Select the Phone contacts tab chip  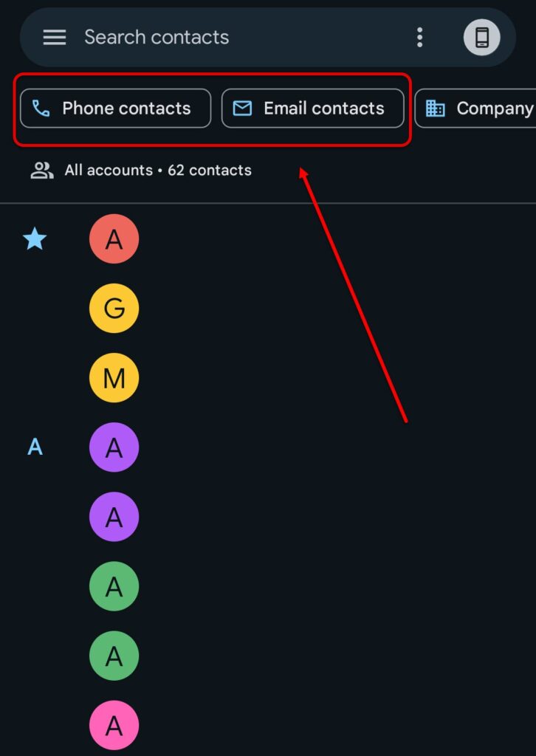[115, 108]
